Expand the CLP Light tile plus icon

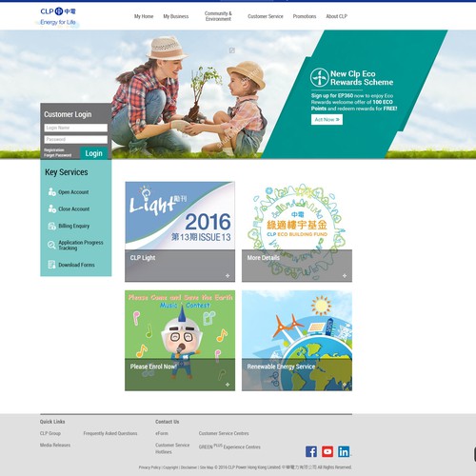[x=228, y=275]
